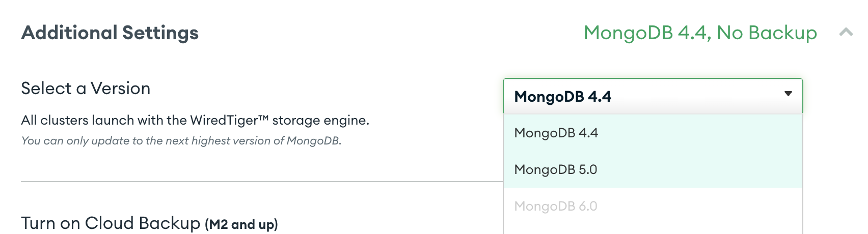
Task: Click the No Backup text in header
Action: 767,33
